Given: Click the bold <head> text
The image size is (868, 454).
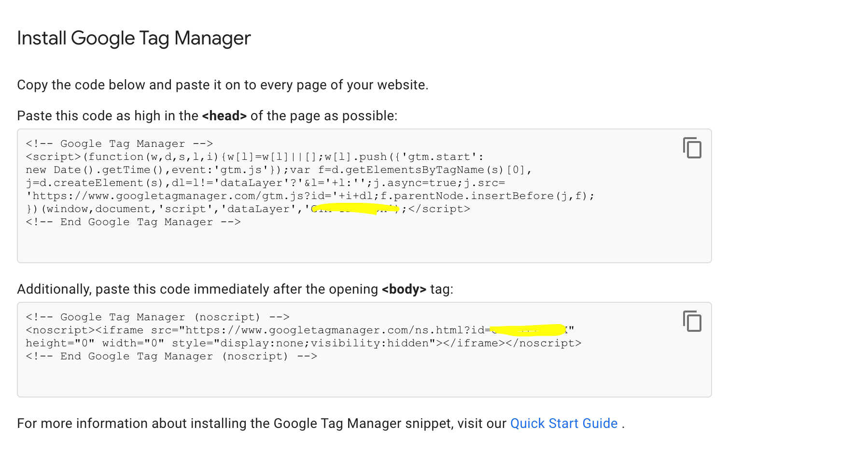Looking at the screenshot, I should [224, 116].
